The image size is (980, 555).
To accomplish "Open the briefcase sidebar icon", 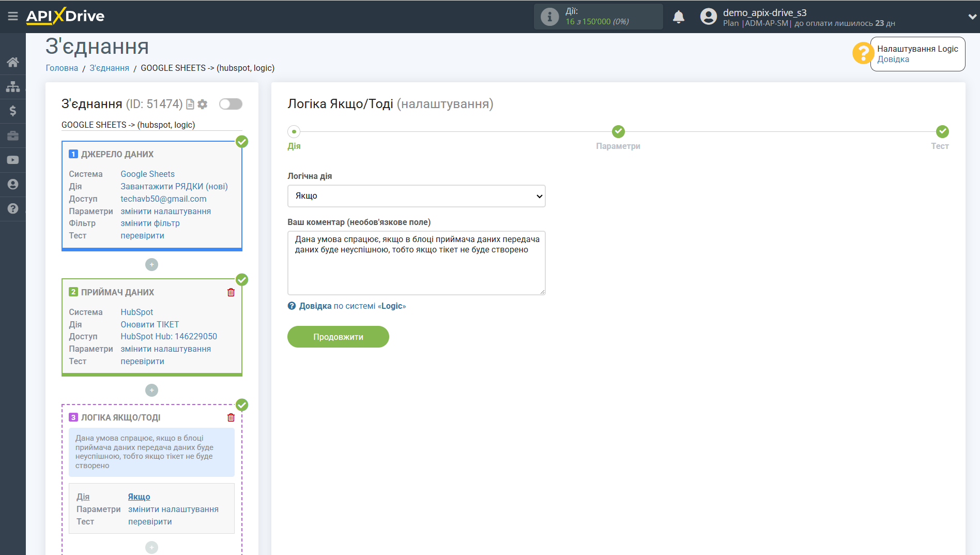I will click(13, 136).
